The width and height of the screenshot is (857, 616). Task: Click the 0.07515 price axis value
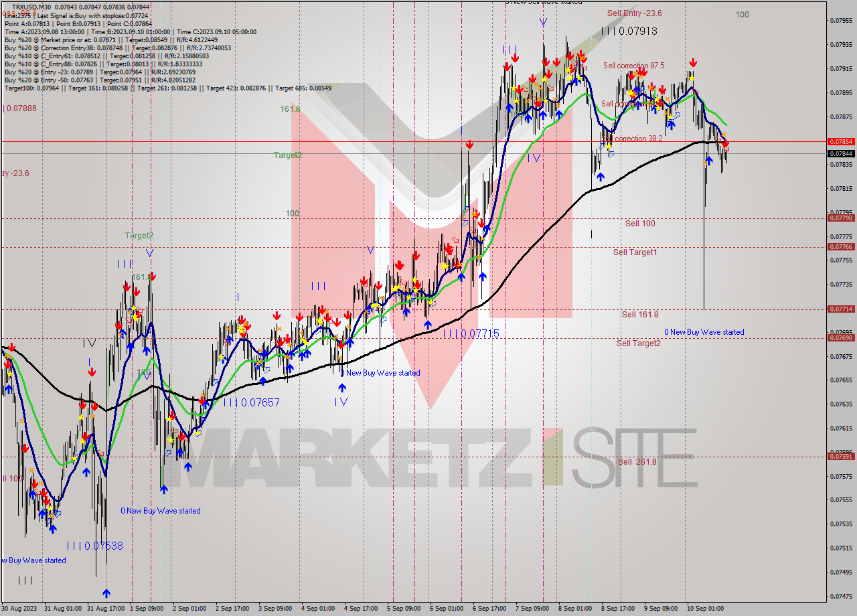coord(841,548)
